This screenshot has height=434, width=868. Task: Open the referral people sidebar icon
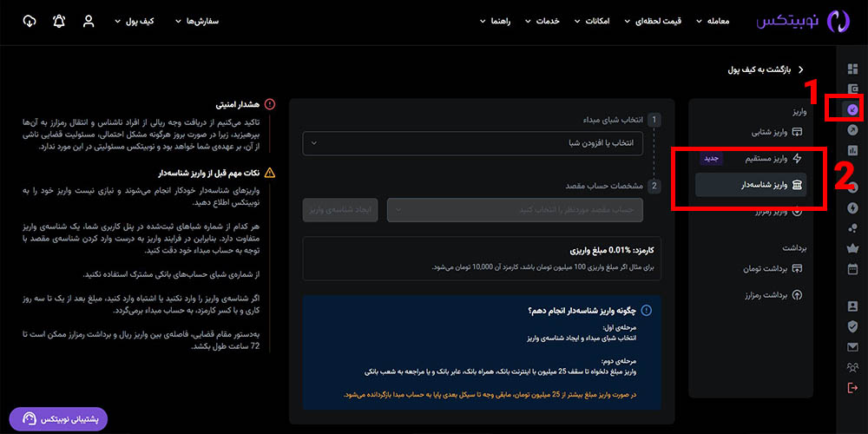tap(852, 367)
